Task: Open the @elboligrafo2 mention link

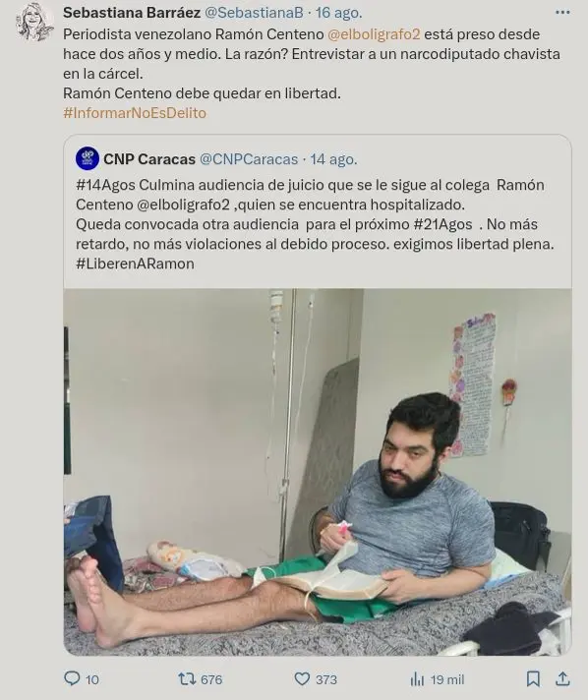Action: pyautogui.click(x=375, y=34)
